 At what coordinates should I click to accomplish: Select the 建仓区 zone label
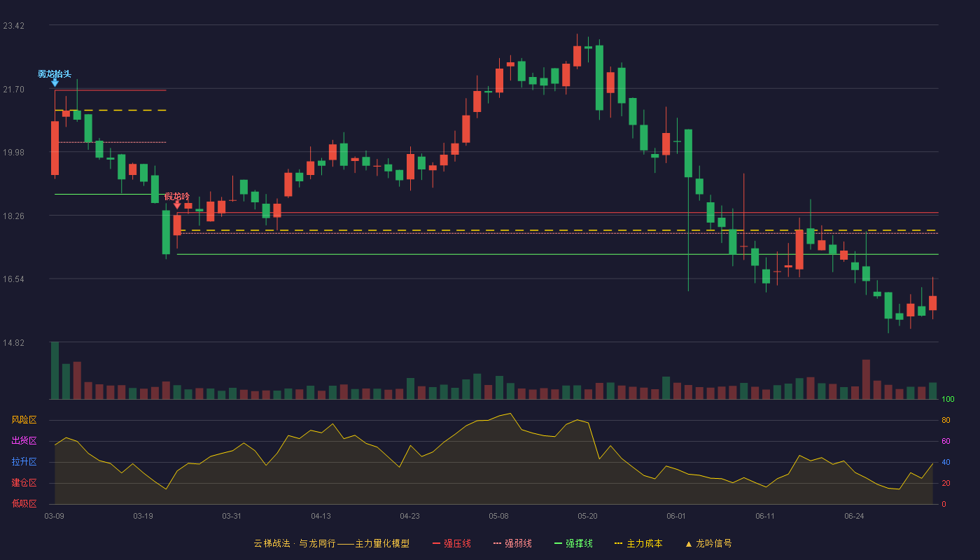(24, 483)
